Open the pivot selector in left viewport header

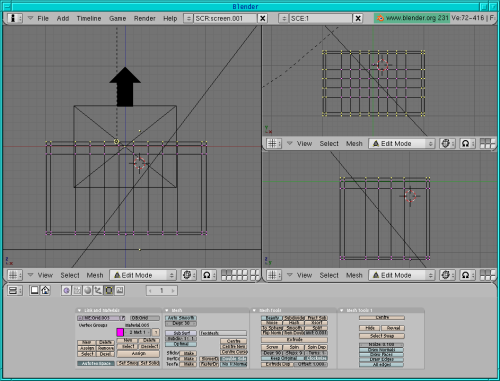pyautogui.click(x=209, y=275)
